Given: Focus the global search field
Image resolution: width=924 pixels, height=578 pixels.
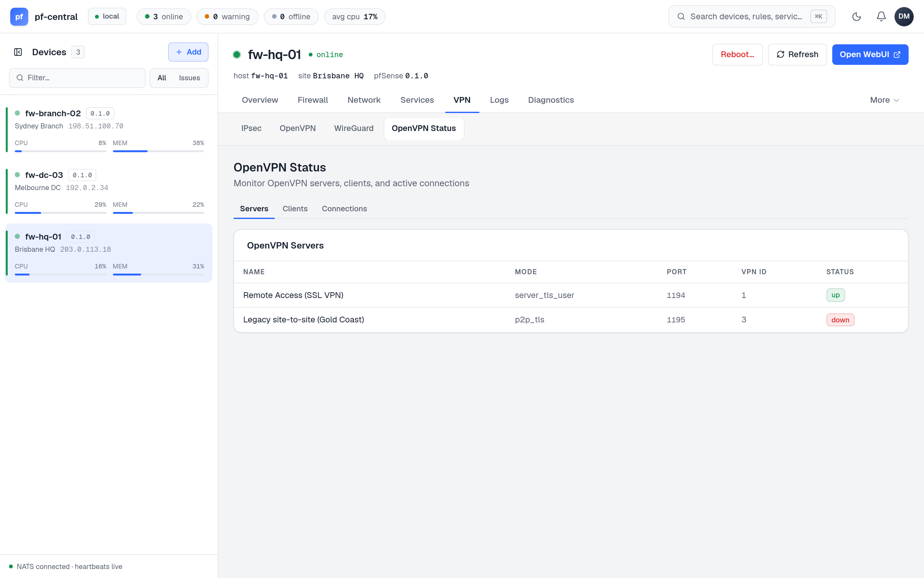Looking at the screenshot, I should tap(751, 16).
